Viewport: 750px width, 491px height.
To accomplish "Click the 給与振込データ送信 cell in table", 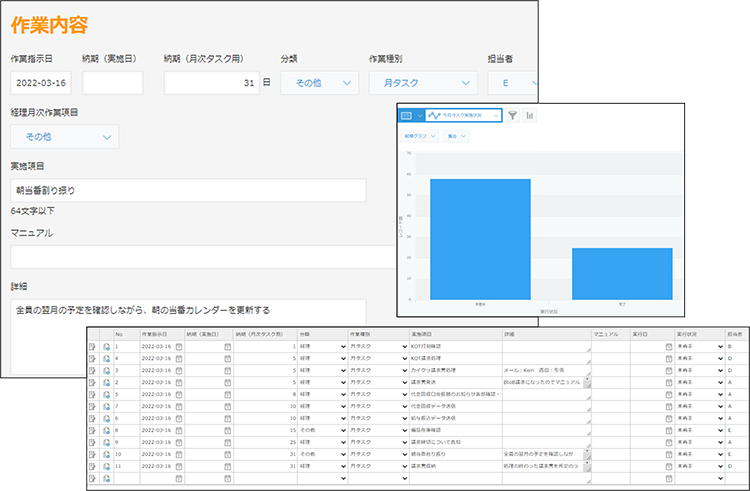I will click(x=456, y=418).
